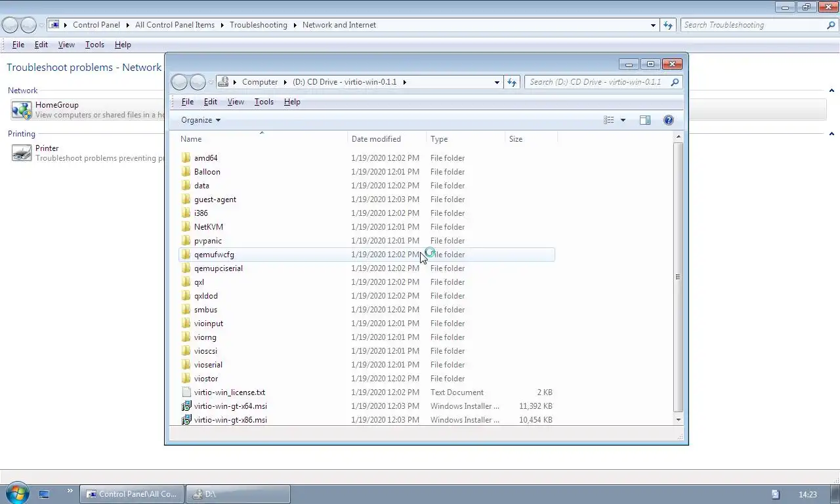Click the Help question mark icon
Image resolution: width=840 pixels, height=504 pixels.
669,120
